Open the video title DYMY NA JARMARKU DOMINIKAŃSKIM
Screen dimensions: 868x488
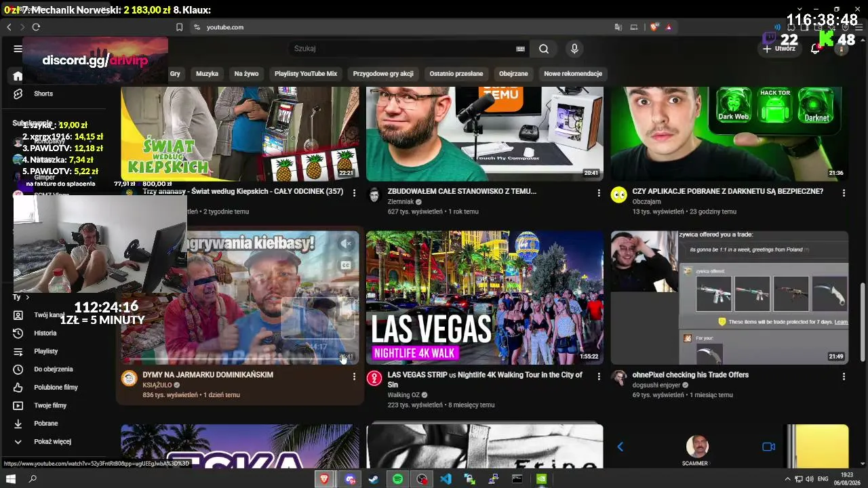(208, 375)
